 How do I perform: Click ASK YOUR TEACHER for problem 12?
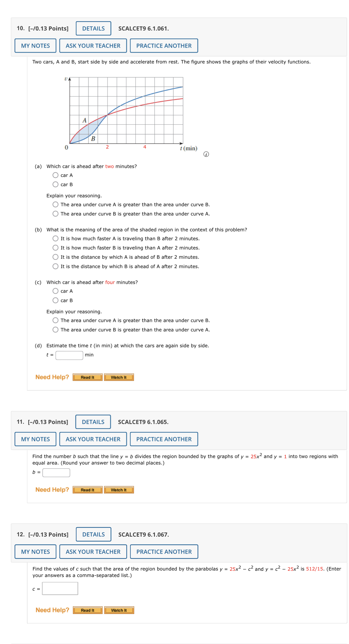point(93,551)
